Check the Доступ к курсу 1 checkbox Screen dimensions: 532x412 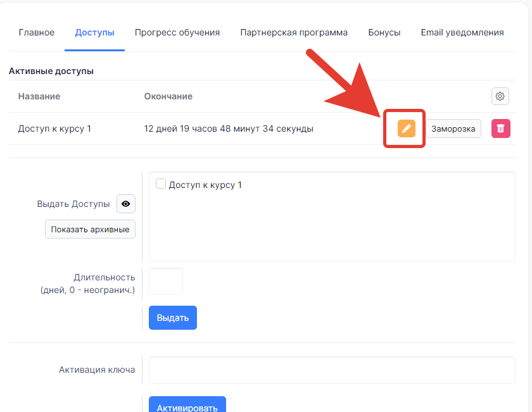(x=161, y=184)
